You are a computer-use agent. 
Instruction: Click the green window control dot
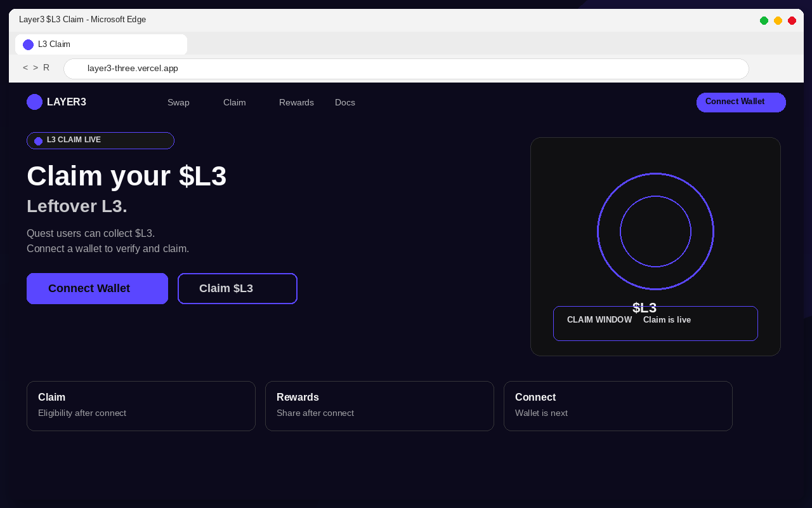click(x=764, y=21)
